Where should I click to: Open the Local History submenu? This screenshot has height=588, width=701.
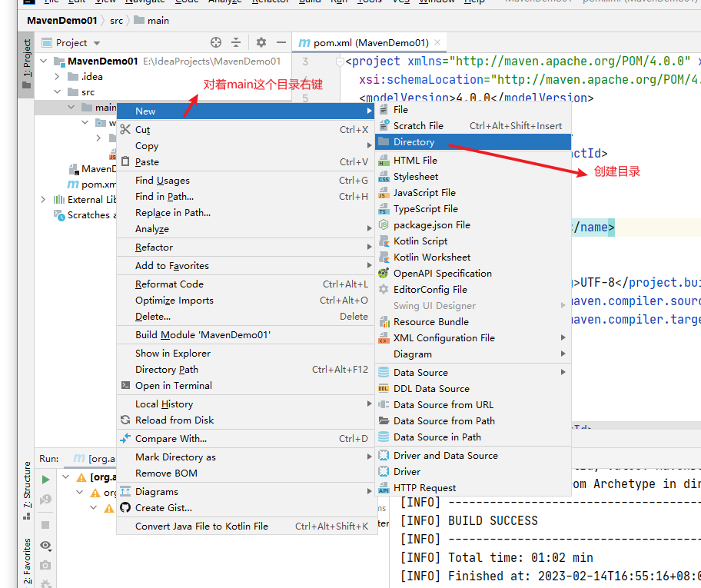pyautogui.click(x=245, y=404)
